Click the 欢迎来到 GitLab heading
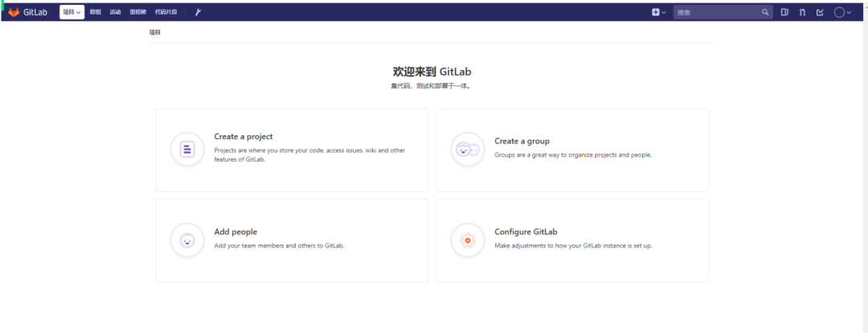The image size is (868, 333). [432, 72]
